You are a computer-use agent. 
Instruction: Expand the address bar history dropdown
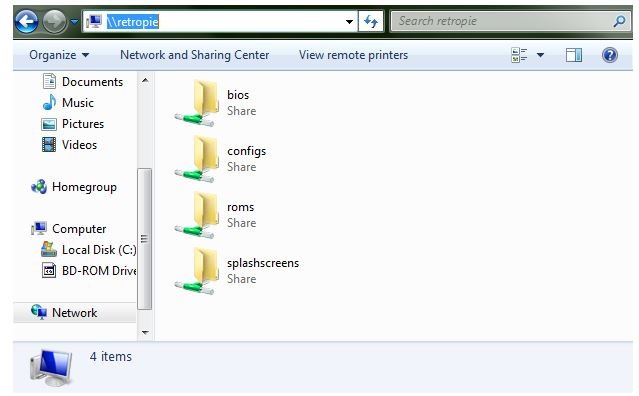[x=349, y=22]
